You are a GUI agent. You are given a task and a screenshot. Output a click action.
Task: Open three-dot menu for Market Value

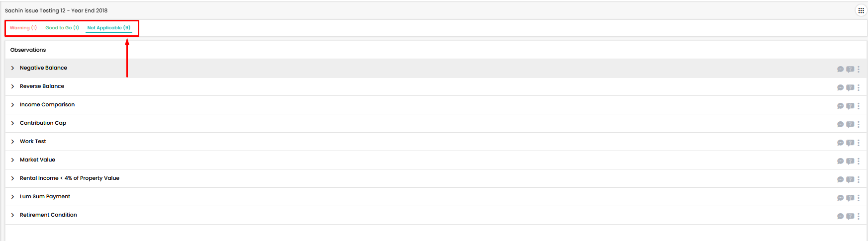pyautogui.click(x=859, y=161)
